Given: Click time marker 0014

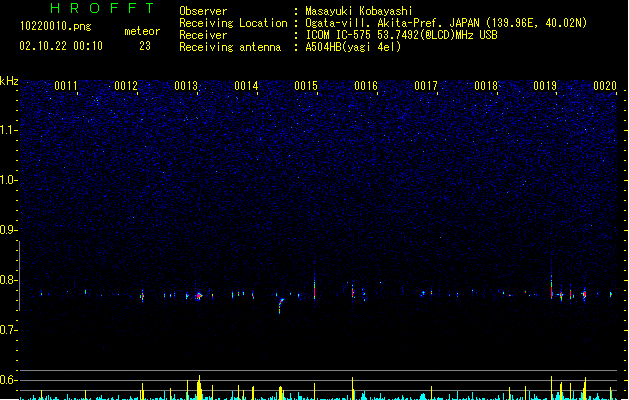Looking at the screenshot, I should pyautogui.click(x=246, y=86).
